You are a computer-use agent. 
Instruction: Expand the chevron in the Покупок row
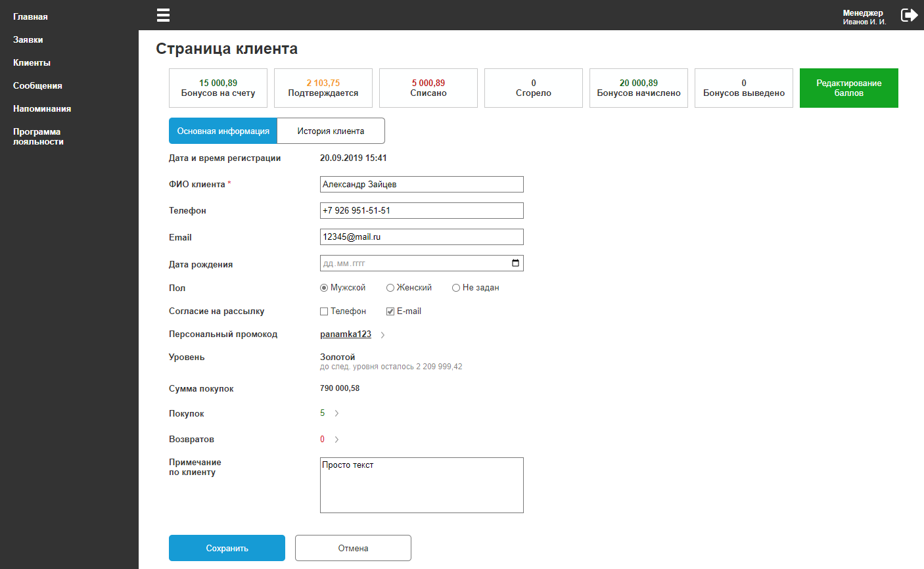point(336,413)
